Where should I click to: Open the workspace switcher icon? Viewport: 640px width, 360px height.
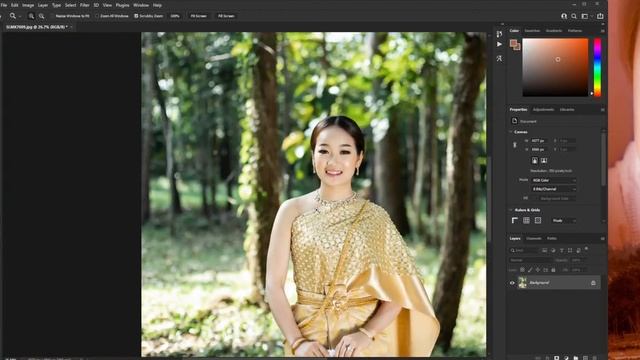(x=584, y=16)
